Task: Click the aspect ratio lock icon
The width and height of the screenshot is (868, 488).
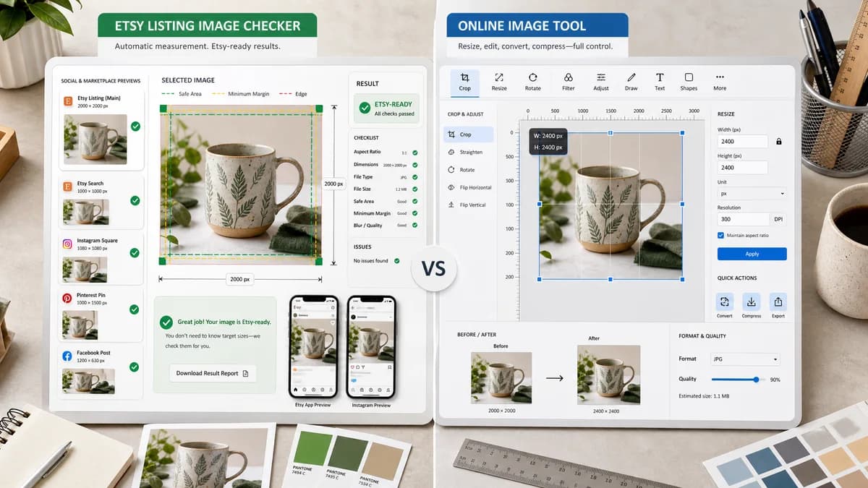Action: point(779,142)
